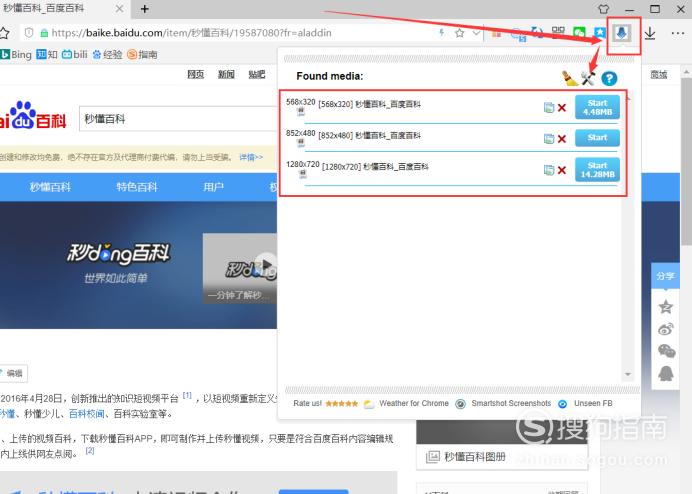Click the green WeChat extension icon
This screenshot has width=692, height=494.
coord(579,33)
